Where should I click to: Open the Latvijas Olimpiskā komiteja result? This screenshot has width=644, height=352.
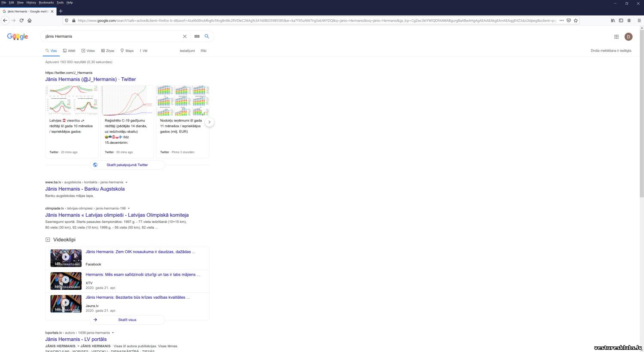pyautogui.click(x=117, y=215)
